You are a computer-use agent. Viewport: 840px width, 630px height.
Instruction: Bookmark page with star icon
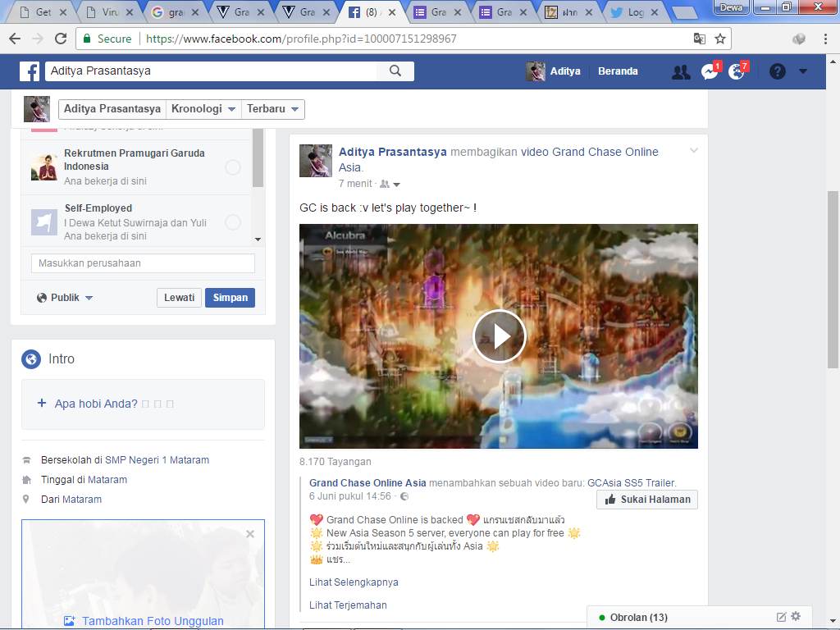click(720, 39)
